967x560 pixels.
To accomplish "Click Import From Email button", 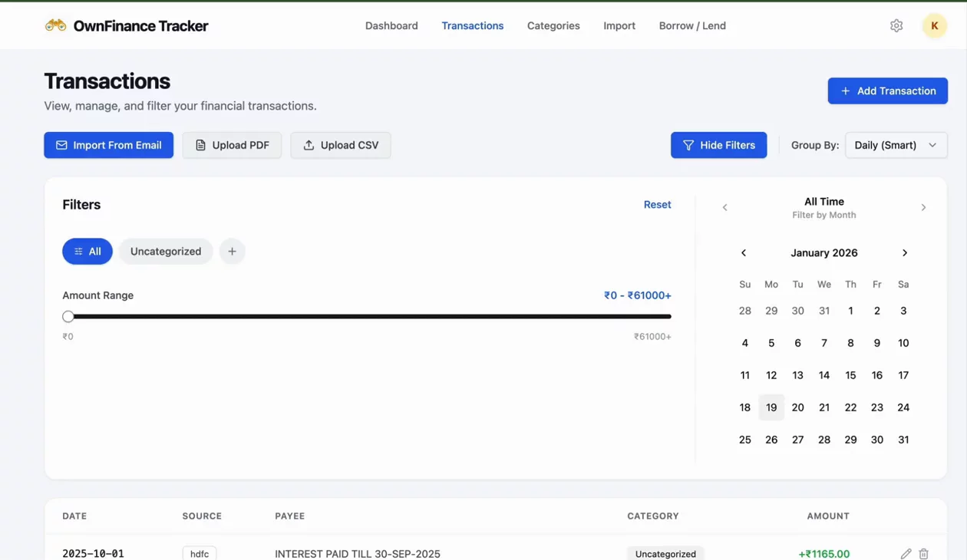I will 108,145.
